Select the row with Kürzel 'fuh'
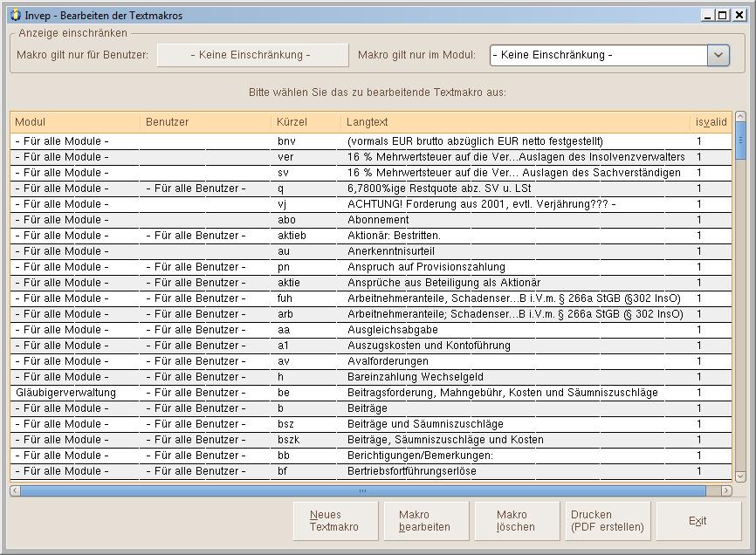Image resolution: width=756 pixels, height=555 pixels. [371, 298]
